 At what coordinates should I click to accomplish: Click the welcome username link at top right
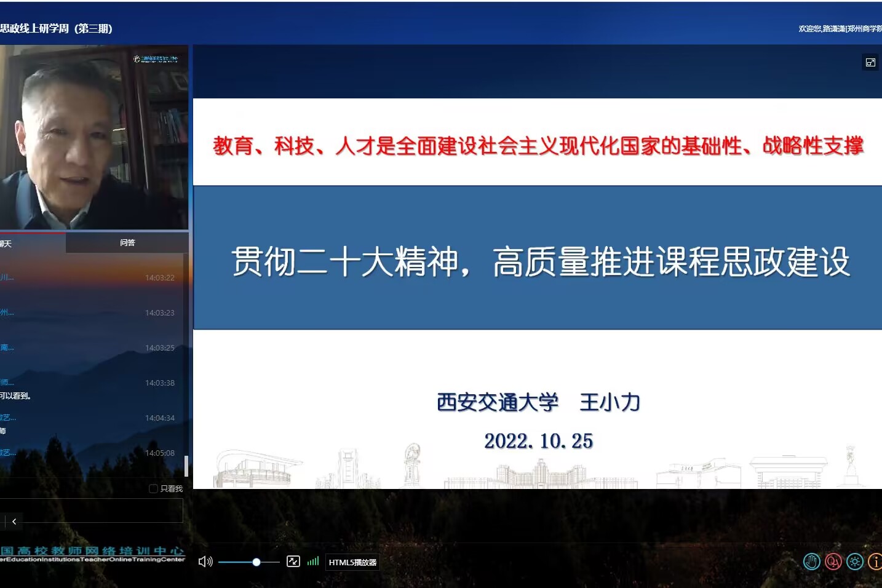pos(840,29)
